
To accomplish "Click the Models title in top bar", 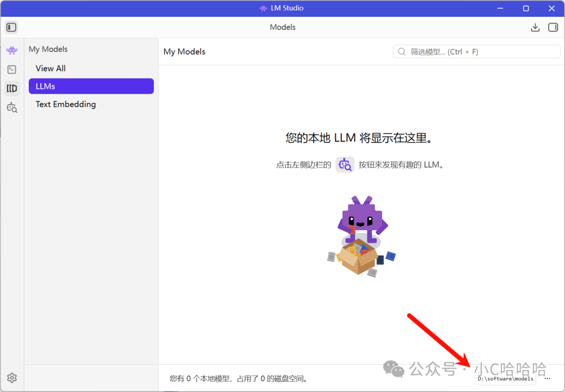I will click(x=282, y=27).
